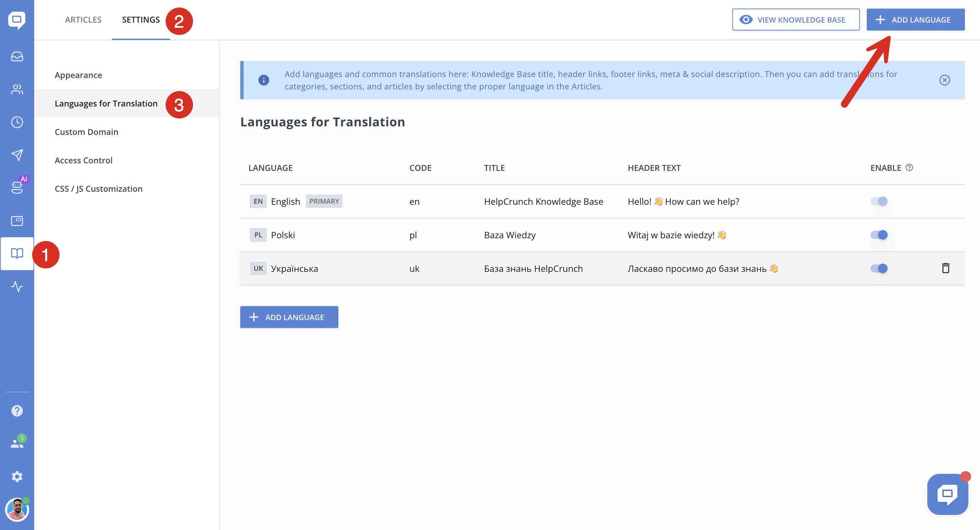Screen dimensions: 980x530
Task: Click Add Language button below table
Action: (x=289, y=317)
